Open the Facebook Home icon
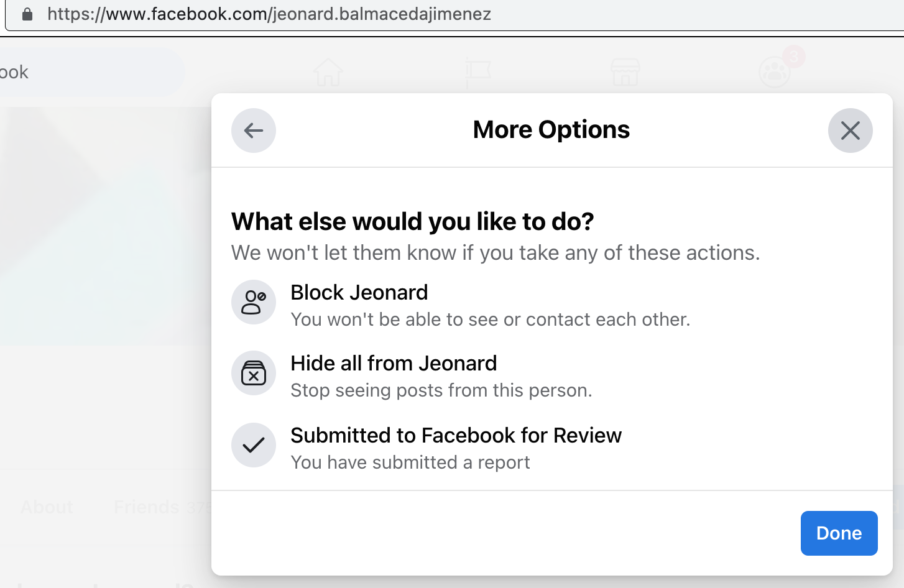The image size is (904, 588). click(x=328, y=73)
